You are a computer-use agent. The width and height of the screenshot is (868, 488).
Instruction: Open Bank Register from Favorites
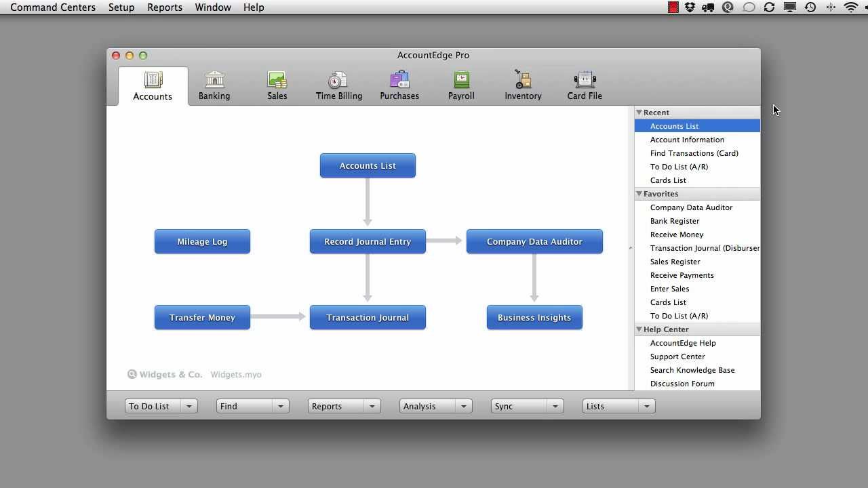[697, 221]
